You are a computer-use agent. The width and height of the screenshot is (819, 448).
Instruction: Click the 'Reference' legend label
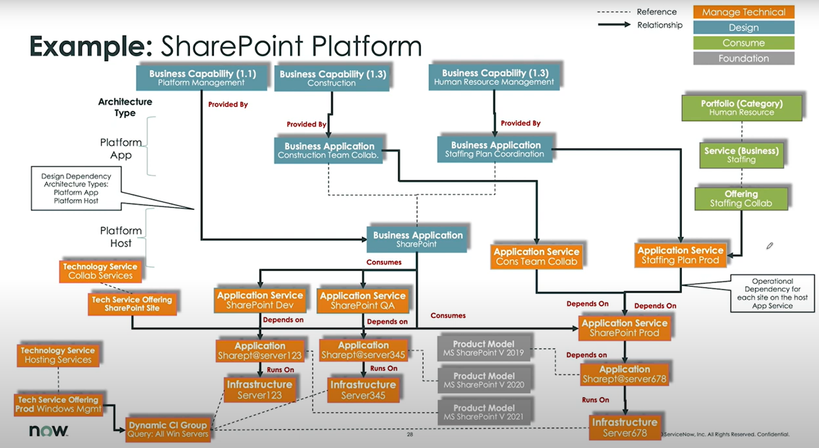tap(657, 11)
